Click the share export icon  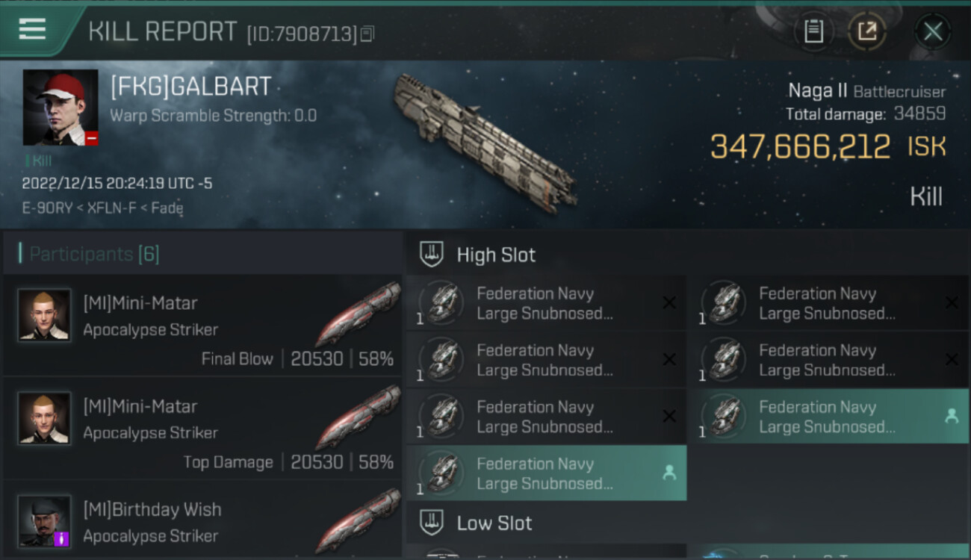tap(866, 31)
